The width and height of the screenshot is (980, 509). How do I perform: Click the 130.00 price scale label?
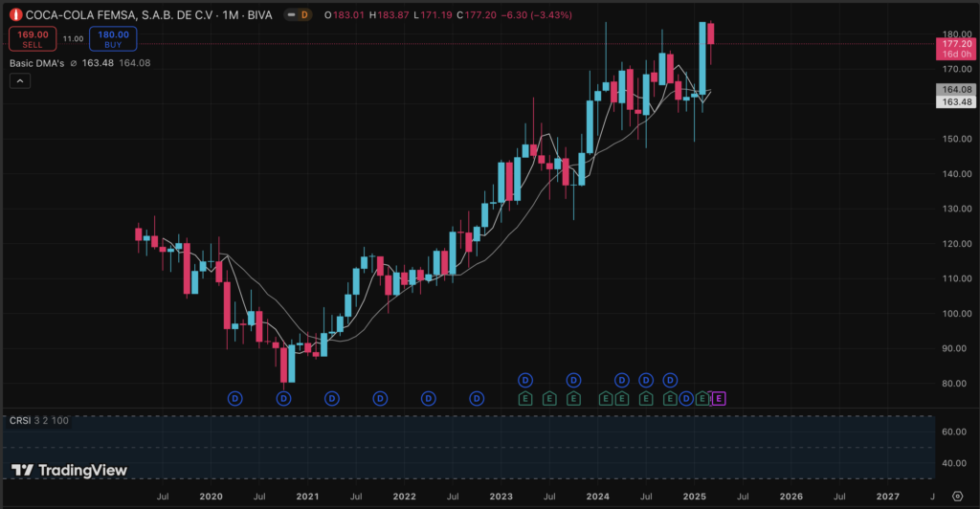[x=957, y=209]
